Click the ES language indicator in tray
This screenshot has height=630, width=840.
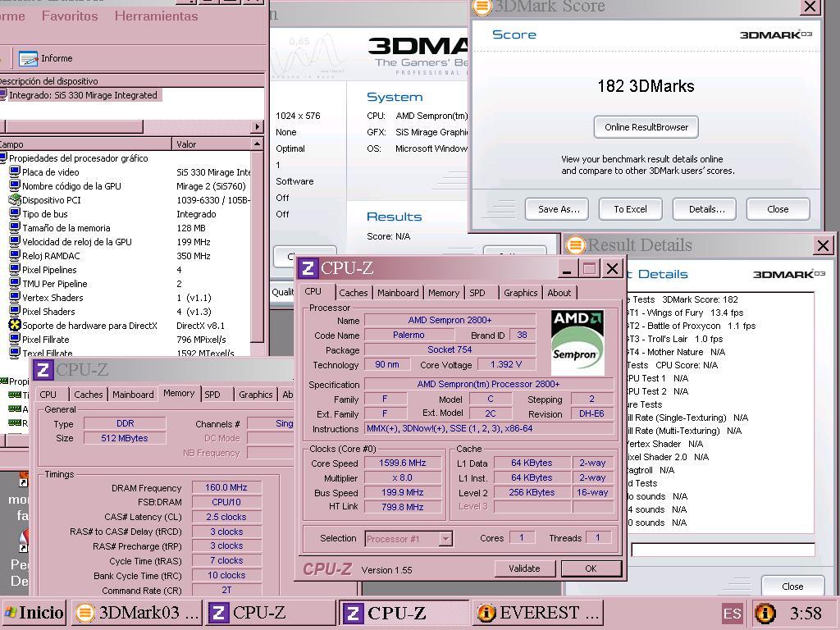click(732, 614)
